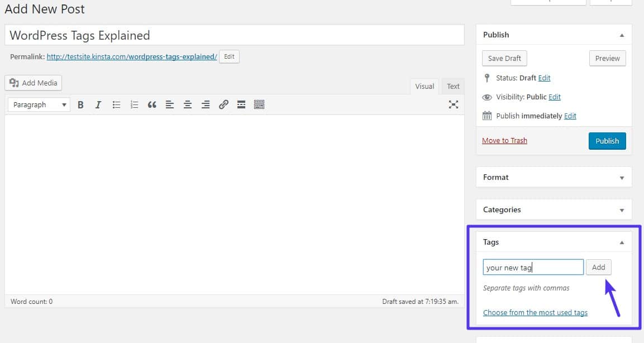
Task: Open distraction-free writing mode
Action: tap(454, 104)
